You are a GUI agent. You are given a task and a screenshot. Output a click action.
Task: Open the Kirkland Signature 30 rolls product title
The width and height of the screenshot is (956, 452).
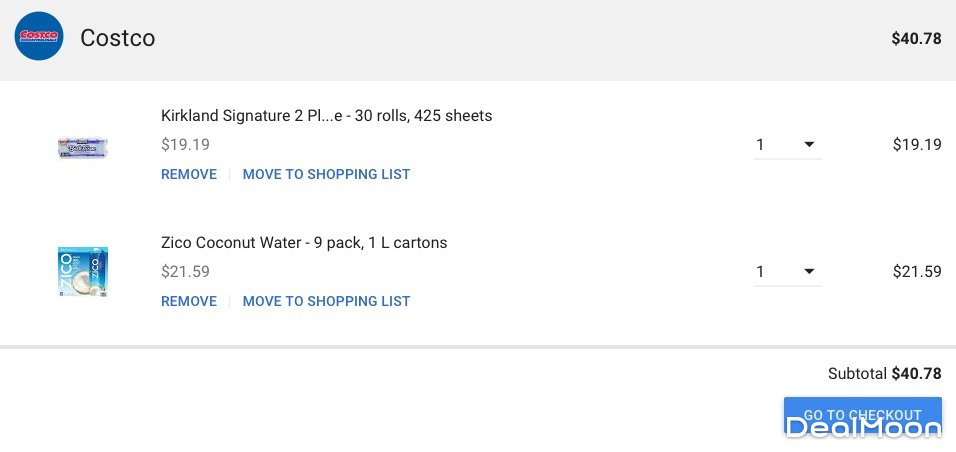pos(326,116)
